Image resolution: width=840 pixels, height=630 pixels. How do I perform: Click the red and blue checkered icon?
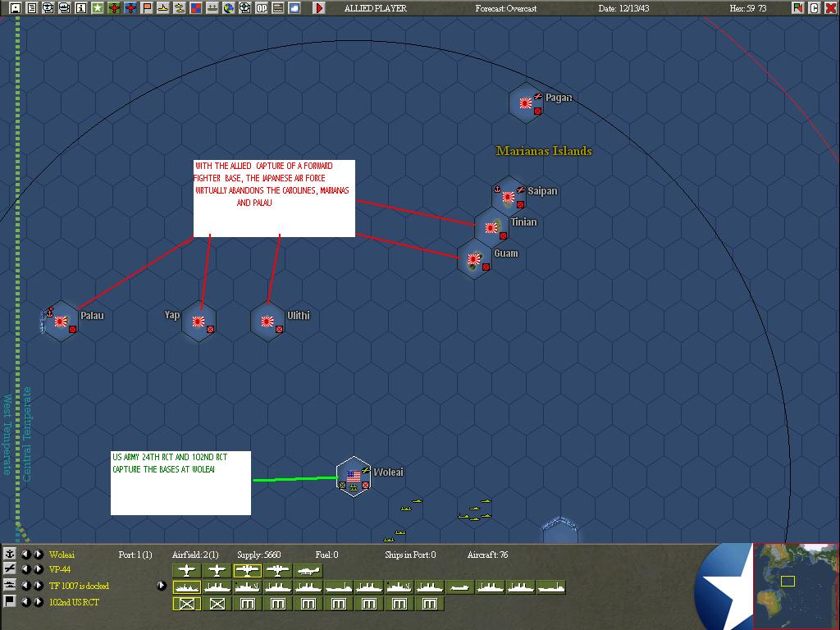[196, 8]
